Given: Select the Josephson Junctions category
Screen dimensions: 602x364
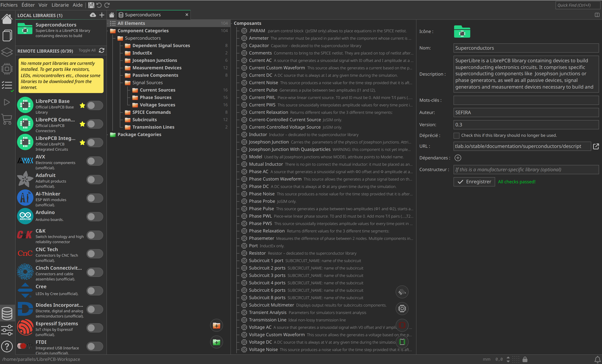Looking at the screenshot, I should point(155,60).
